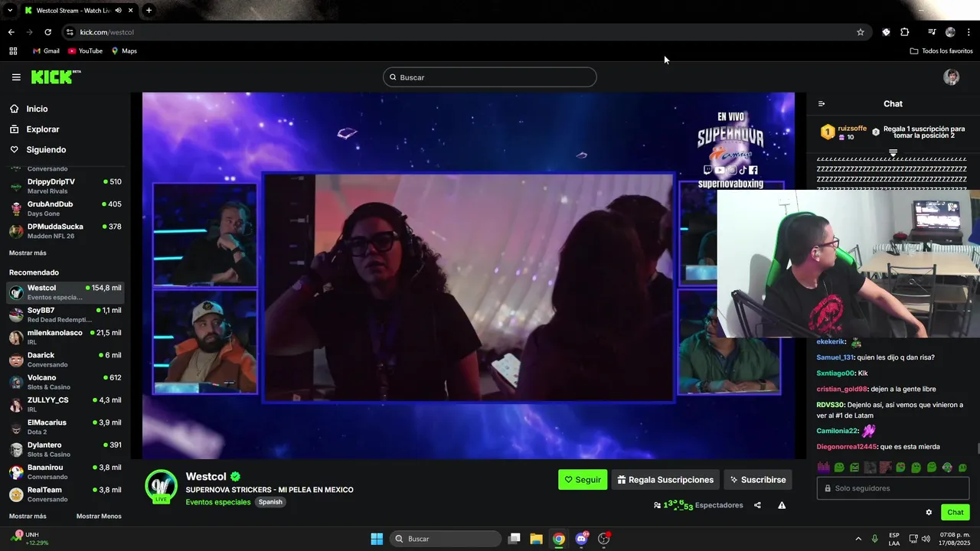Open the Eventos especiales category link
980x551 pixels.
pyautogui.click(x=218, y=502)
